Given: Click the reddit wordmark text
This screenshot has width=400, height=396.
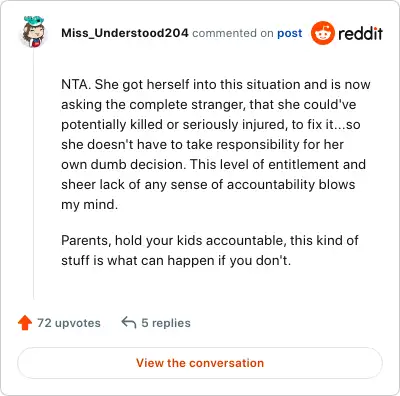Looking at the screenshot, I should point(360,33).
